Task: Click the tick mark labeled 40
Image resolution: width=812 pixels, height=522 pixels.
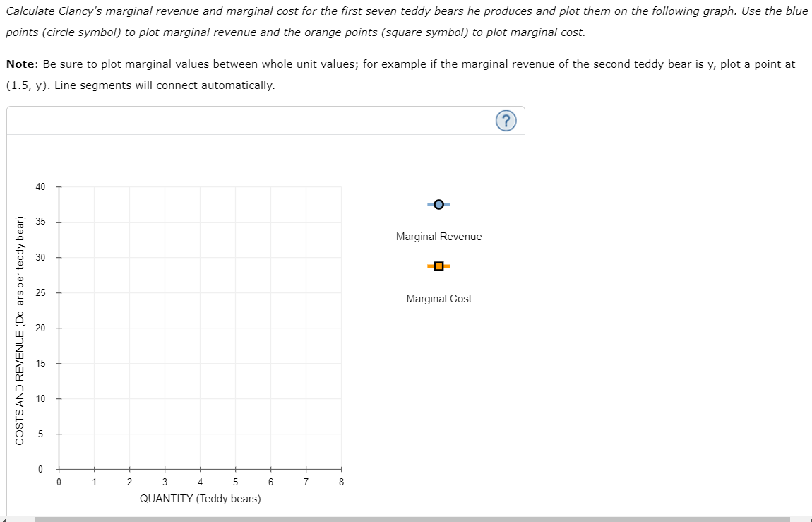Action: click(x=59, y=186)
